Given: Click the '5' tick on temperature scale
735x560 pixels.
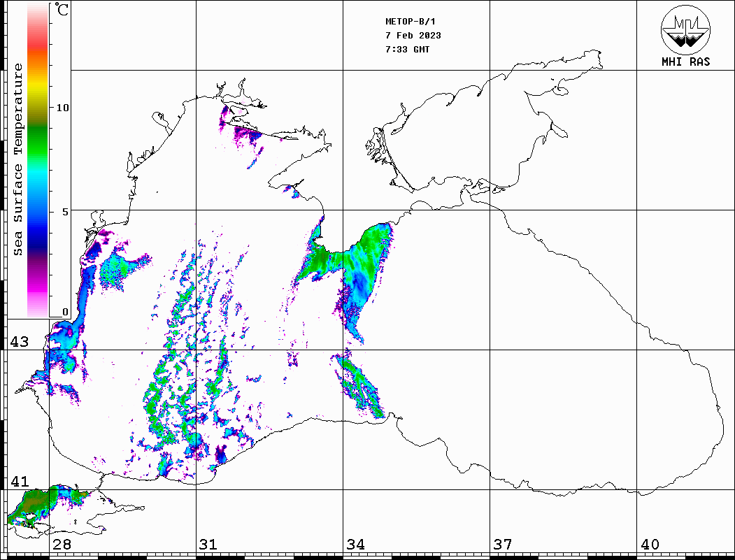Looking at the screenshot, I should coord(64,212).
